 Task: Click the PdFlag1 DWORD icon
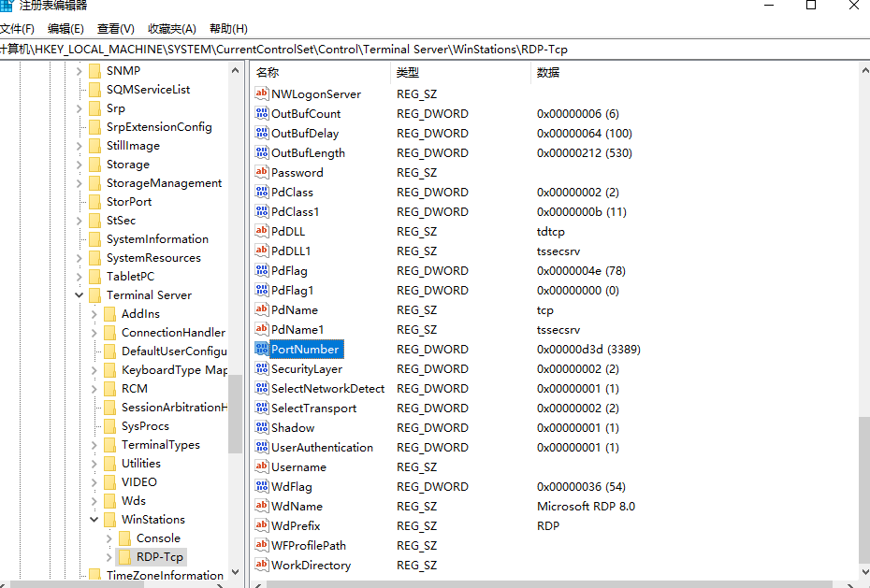pos(262,290)
